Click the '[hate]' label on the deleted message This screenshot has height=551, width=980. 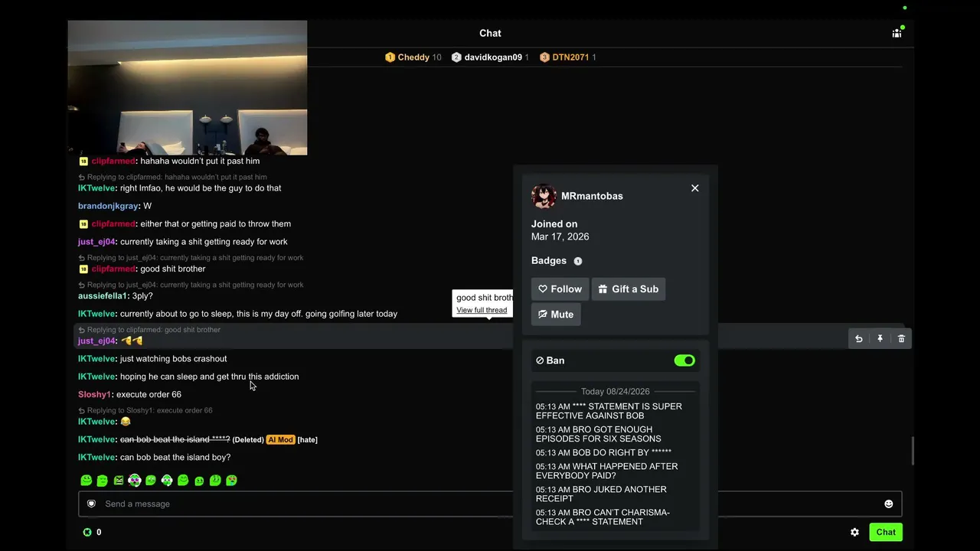click(307, 440)
